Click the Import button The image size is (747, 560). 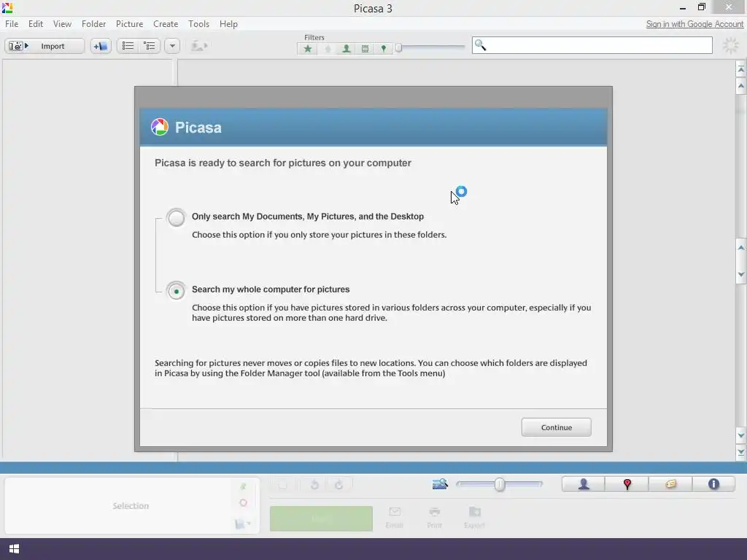point(44,46)
